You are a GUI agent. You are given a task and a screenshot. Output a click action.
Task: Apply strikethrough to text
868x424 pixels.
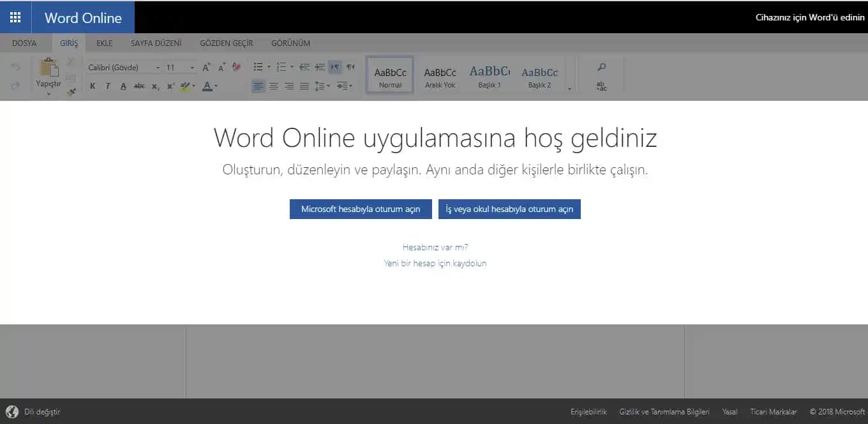[x=140, y=86]
